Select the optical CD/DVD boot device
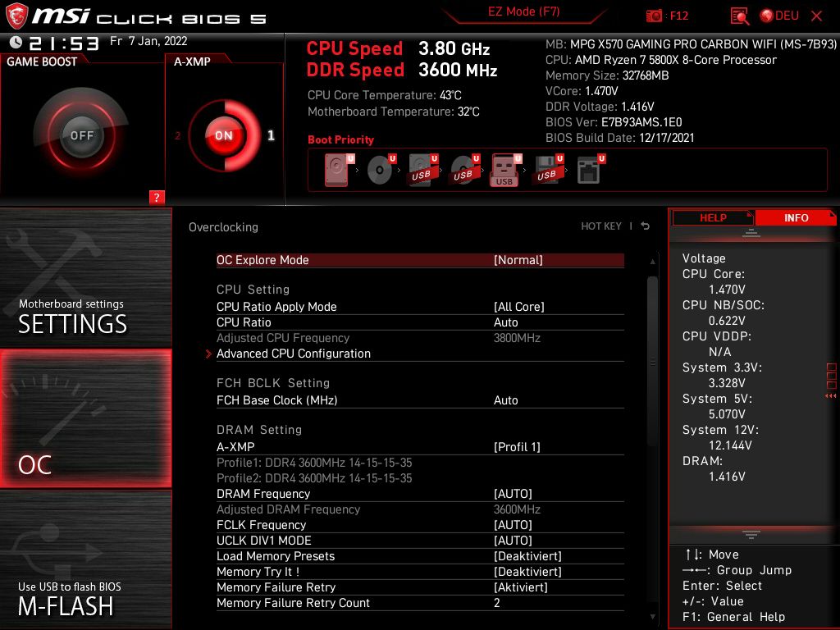 click(x=381, y=170)
